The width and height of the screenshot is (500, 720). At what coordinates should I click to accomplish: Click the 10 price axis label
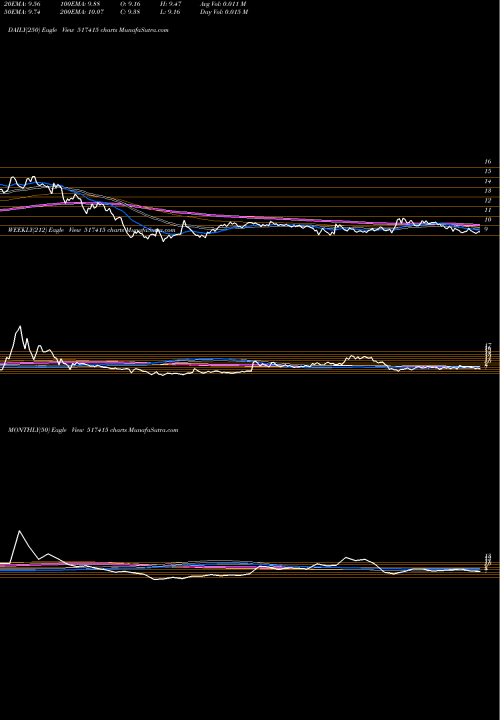pos(488,220)
